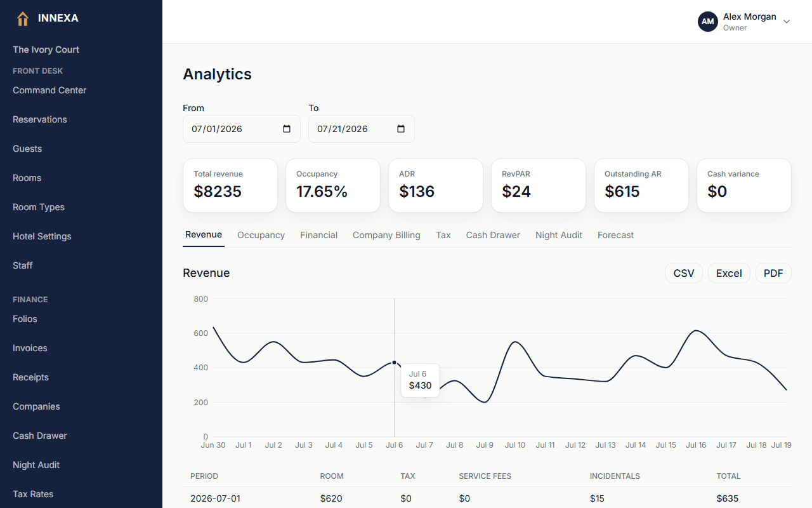Click the RevPAR $24 card
812x508 pixels.
(539, 185)
